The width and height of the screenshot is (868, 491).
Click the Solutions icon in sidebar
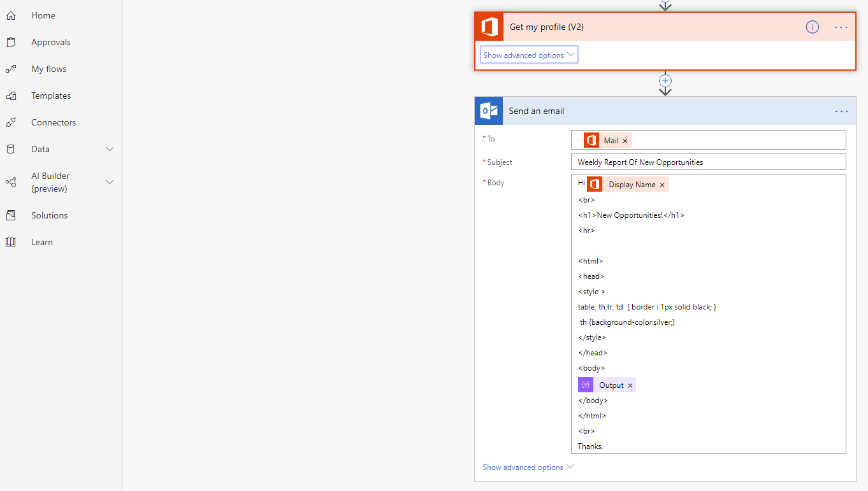coord(11,215)
